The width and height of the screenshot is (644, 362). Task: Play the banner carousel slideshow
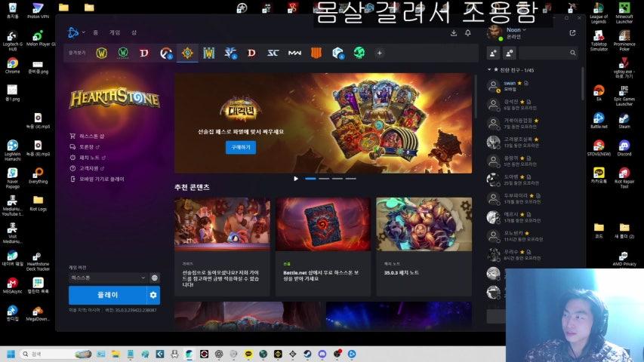pos(296,179)
